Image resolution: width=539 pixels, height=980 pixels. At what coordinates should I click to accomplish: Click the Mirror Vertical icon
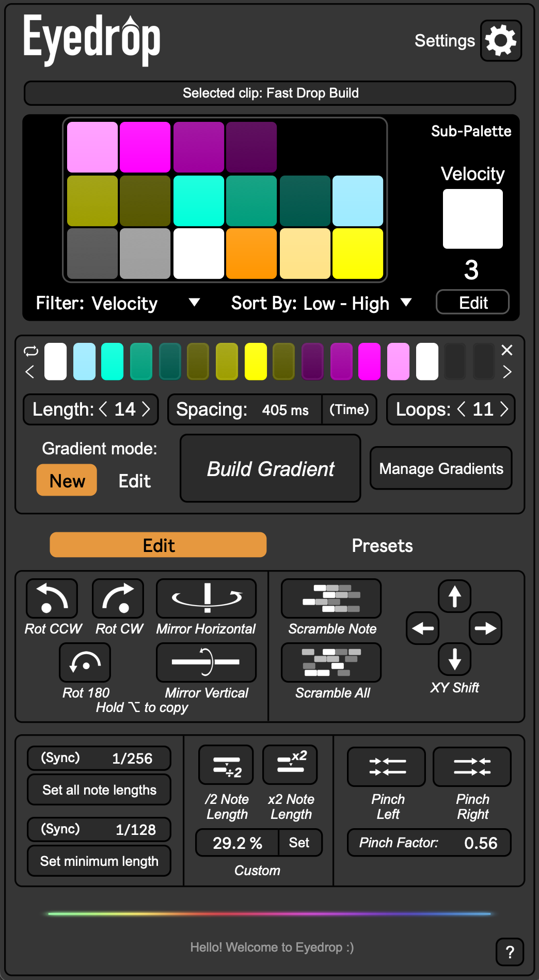tap(207, 662)
